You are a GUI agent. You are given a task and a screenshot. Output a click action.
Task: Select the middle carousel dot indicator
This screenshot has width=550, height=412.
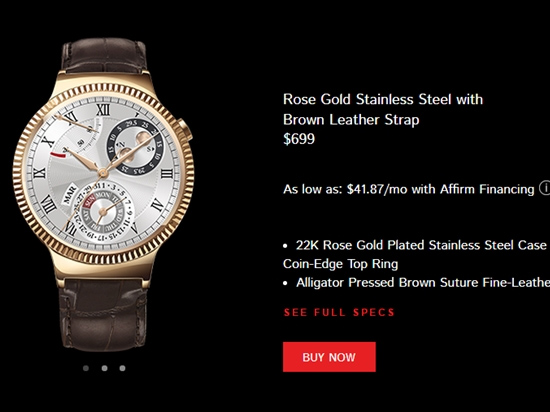pyautogui.click(x=105, y=368)
